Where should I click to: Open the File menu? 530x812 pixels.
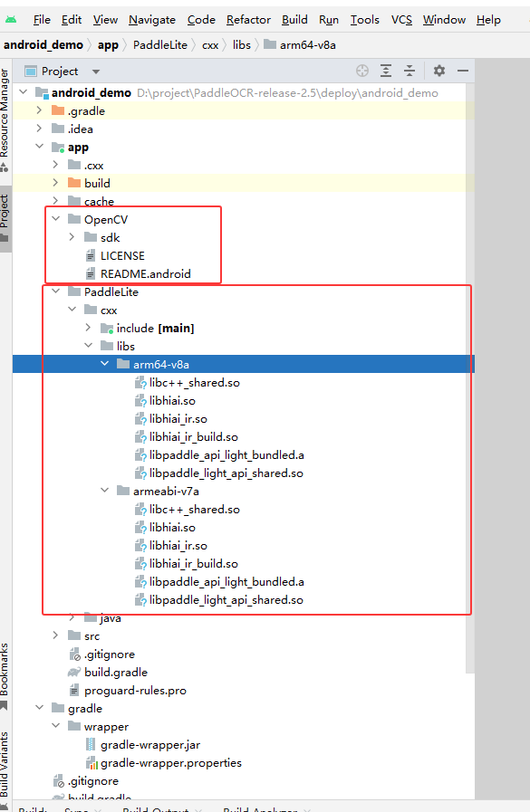[42, 20]
